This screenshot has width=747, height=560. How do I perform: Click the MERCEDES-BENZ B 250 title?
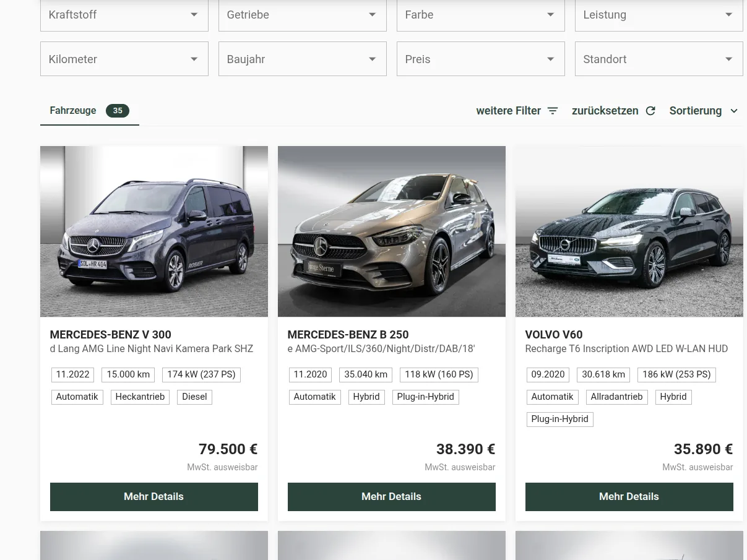tap(348, 335)
